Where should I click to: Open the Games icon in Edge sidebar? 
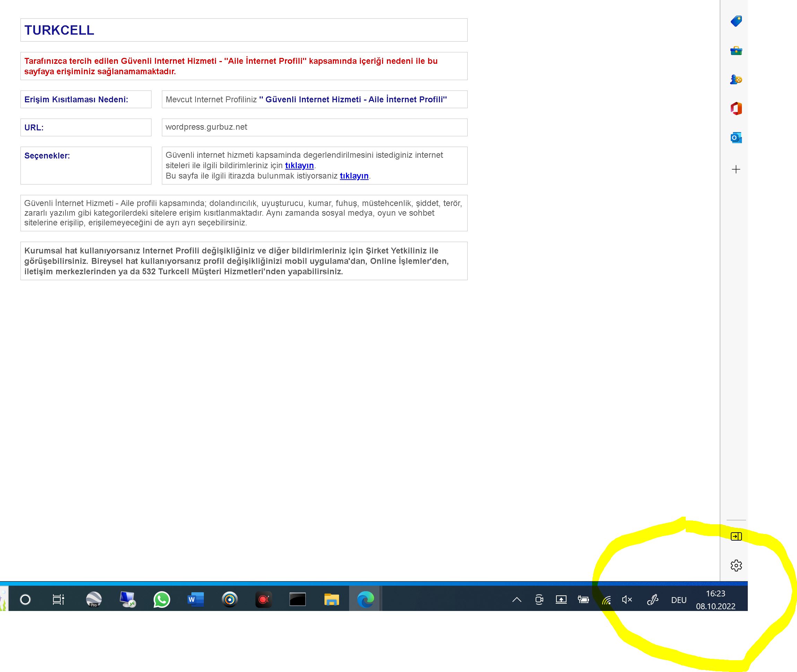pyautogui.click(x=736, y=80)
